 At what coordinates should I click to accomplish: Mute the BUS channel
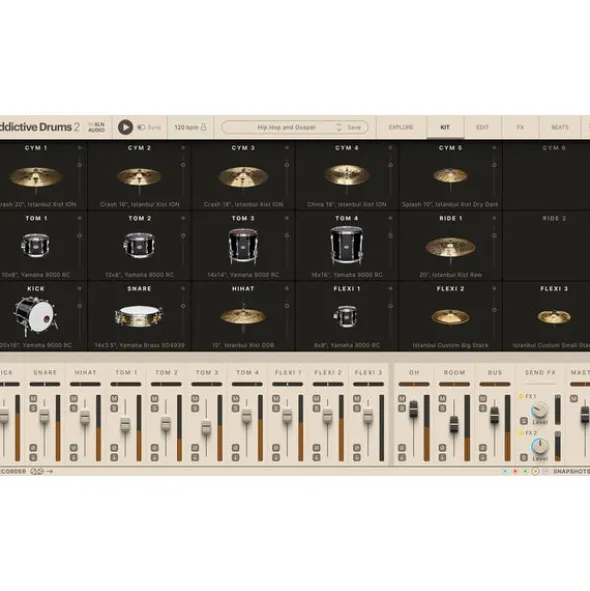point(483,398)
